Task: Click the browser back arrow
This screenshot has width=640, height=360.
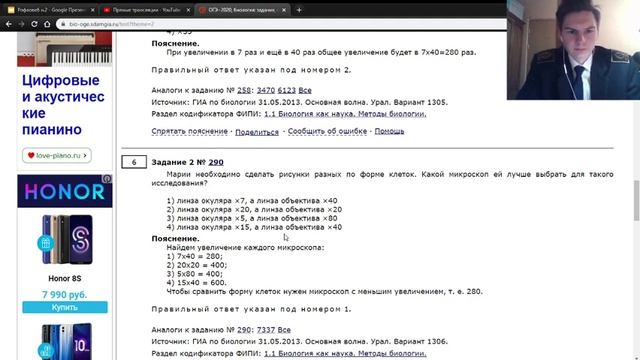Action: click(8, 24)
